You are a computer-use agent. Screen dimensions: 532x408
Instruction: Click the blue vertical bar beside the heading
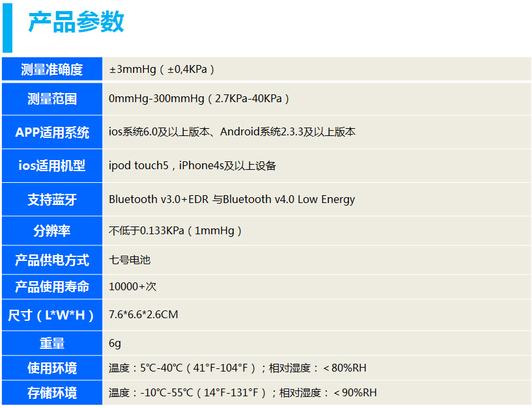pos(7,26)
